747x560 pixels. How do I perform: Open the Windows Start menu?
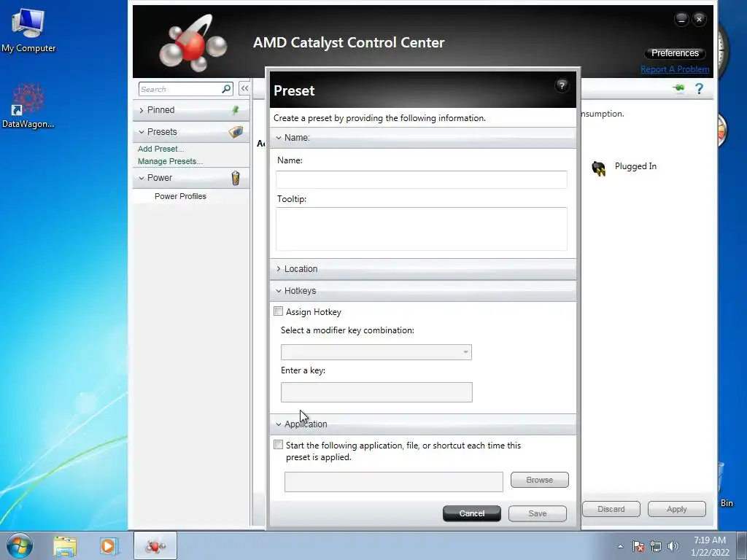(20, 545)
